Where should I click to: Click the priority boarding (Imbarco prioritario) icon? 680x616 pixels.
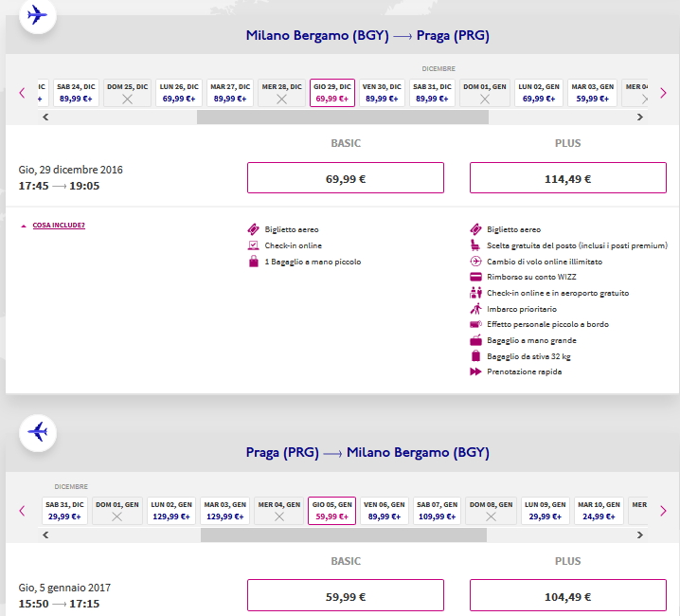[476, 309]
